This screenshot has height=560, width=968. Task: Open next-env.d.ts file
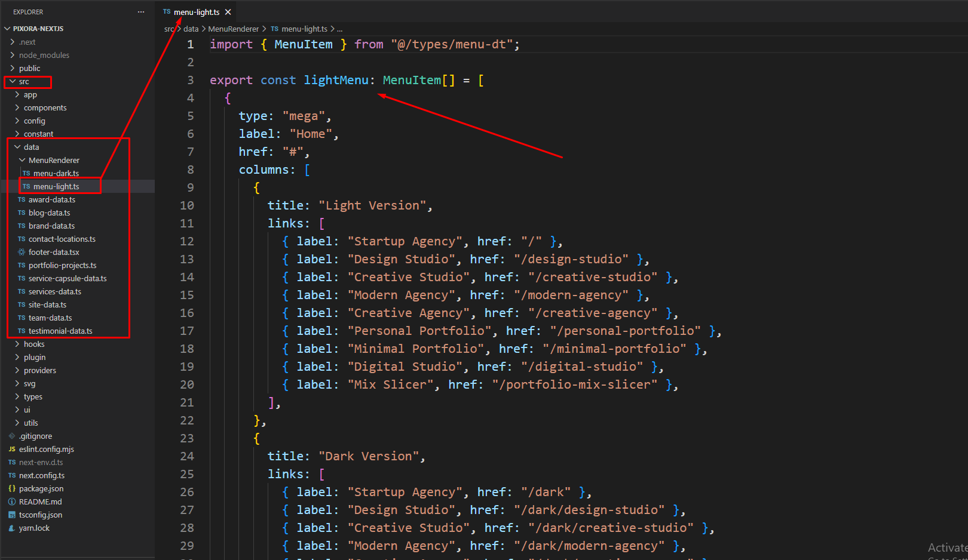[41, 462]
